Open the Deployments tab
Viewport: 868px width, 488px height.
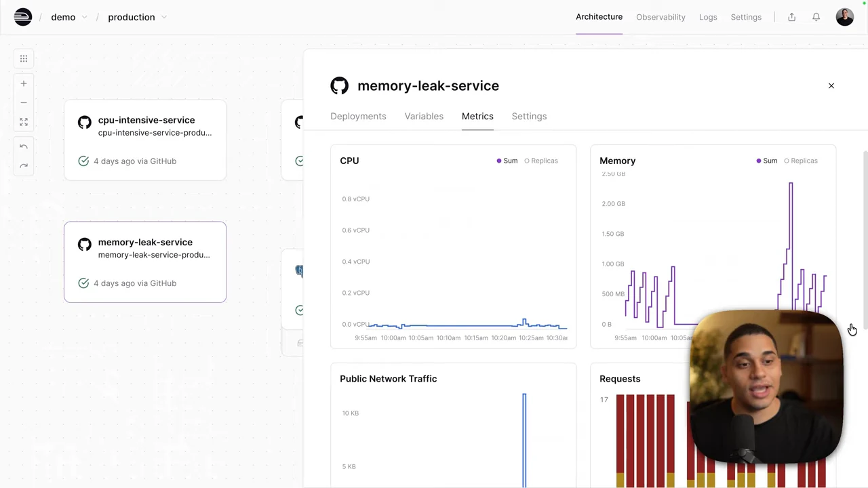click(358, 116)
